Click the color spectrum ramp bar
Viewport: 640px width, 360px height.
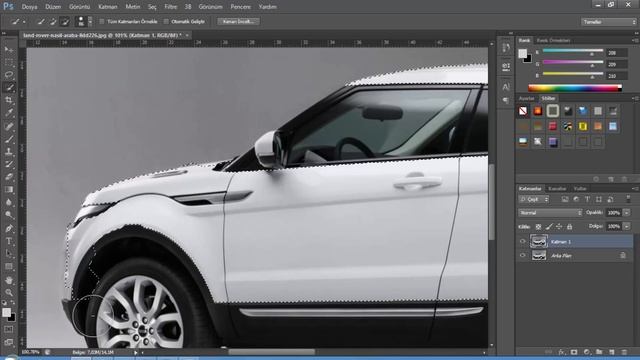click(575, 88)
